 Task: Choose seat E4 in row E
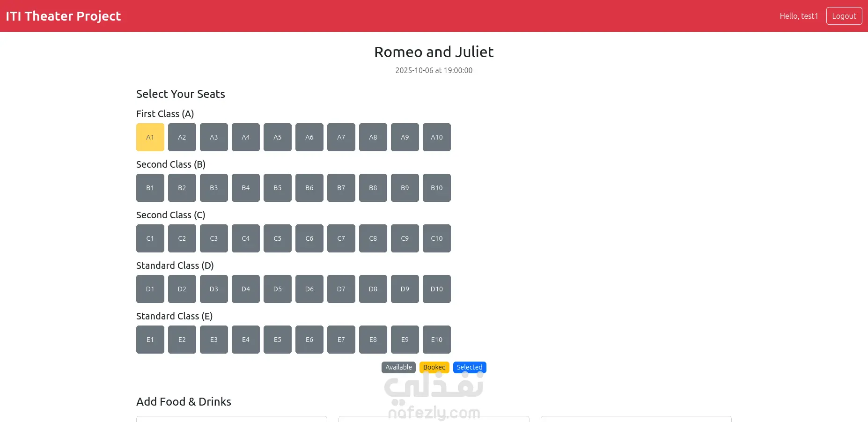pyautogui.click(x=246, y=340)
